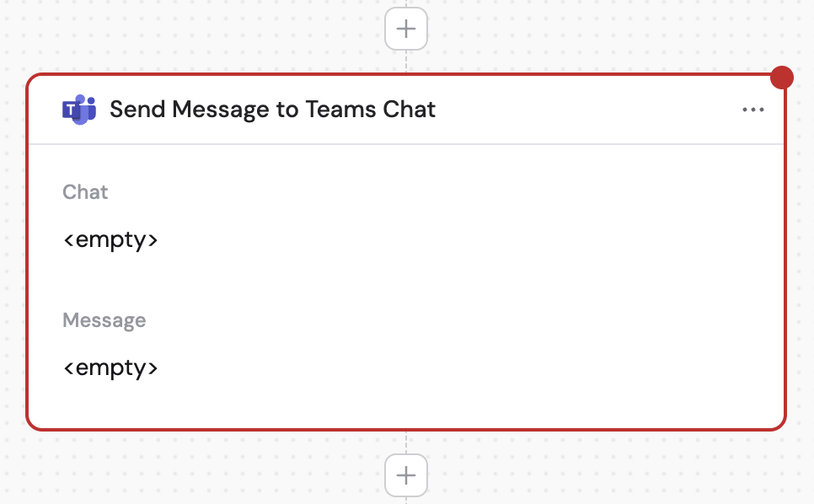Click the red node border
The image size is (814, 504).
(x=29, y=253)
